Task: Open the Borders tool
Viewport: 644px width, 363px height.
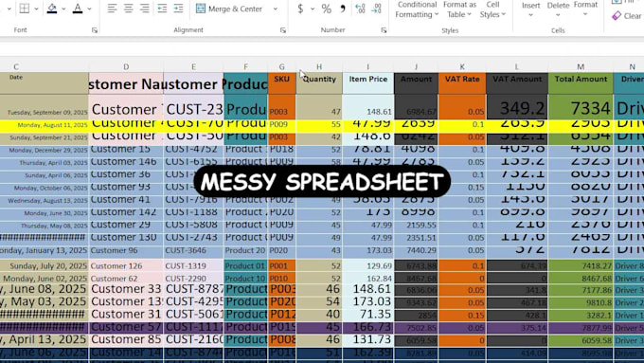Action: 25,9
